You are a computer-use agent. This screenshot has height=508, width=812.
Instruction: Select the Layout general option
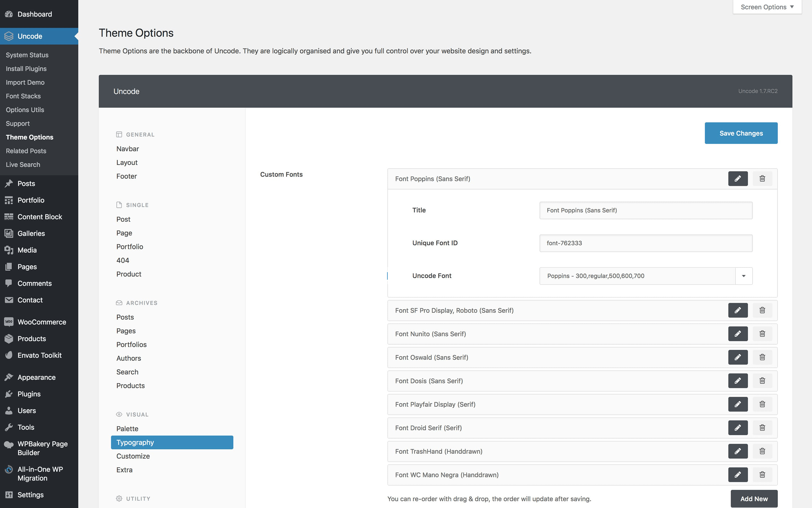(126, 162)
